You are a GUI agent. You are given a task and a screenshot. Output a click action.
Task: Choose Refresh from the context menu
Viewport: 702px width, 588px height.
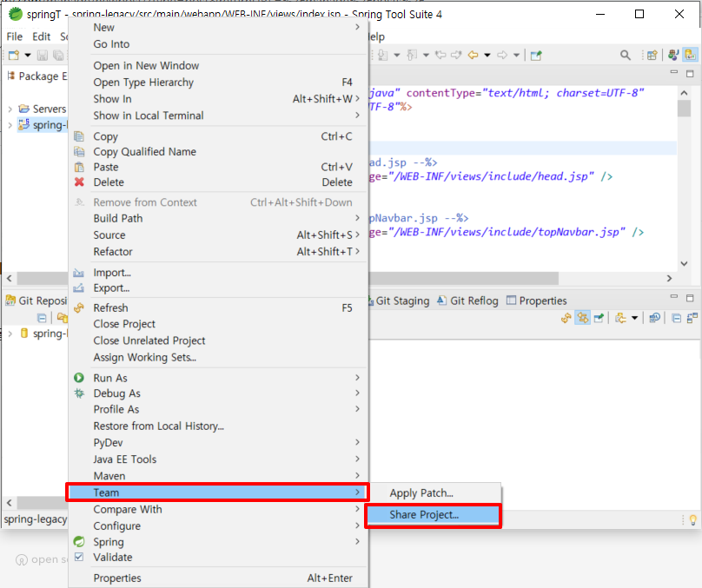click(x=218, y=307)
